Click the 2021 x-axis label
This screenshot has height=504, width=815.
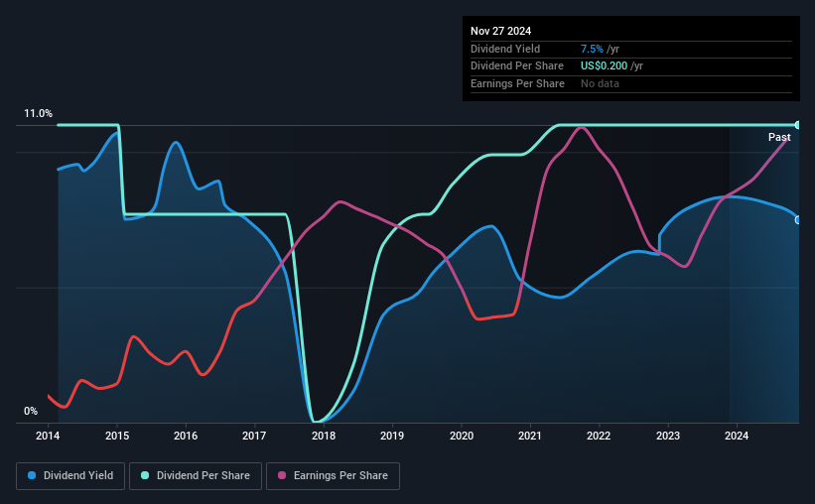530,436
